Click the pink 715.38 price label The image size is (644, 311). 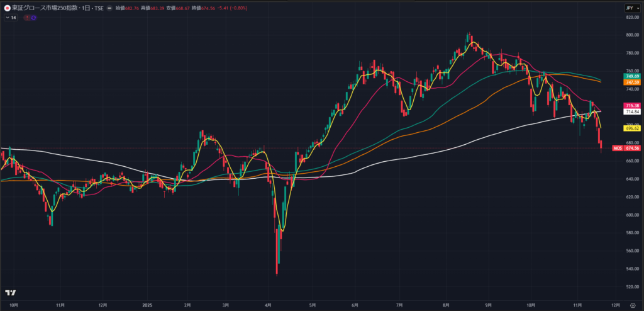tap(631, 105)
